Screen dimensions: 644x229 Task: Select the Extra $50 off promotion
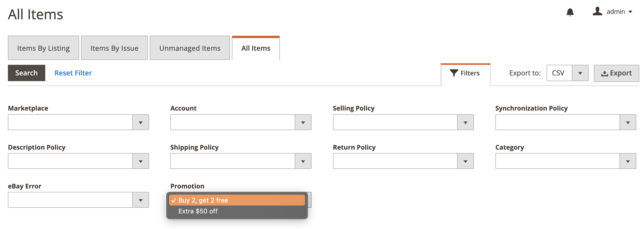[198, 211]
